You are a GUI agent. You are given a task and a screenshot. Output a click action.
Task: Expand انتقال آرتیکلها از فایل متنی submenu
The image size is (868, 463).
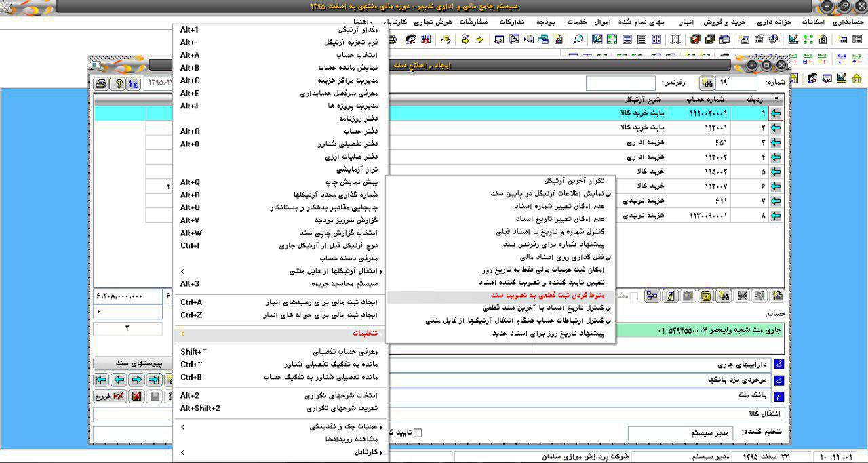tap(280, 271)
